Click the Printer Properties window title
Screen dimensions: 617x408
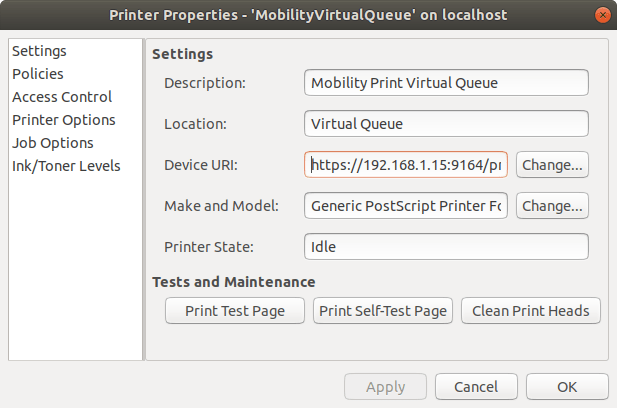[308, 15]
